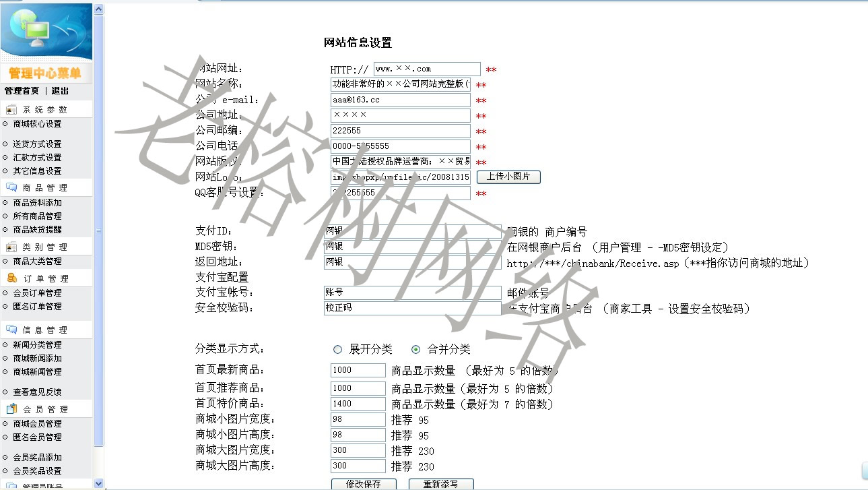Click the 商品管理 section icon
Screen dimensions: 868x490
pos(11,188)
